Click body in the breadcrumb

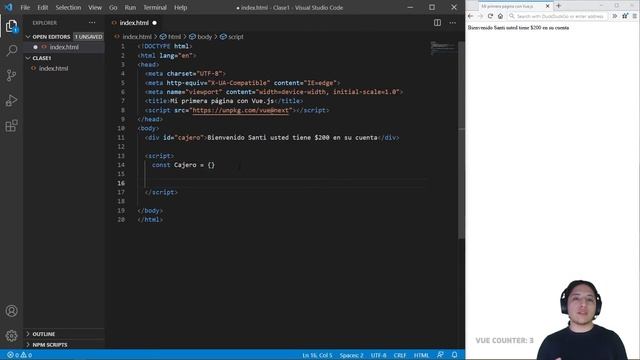coord(204,37)
